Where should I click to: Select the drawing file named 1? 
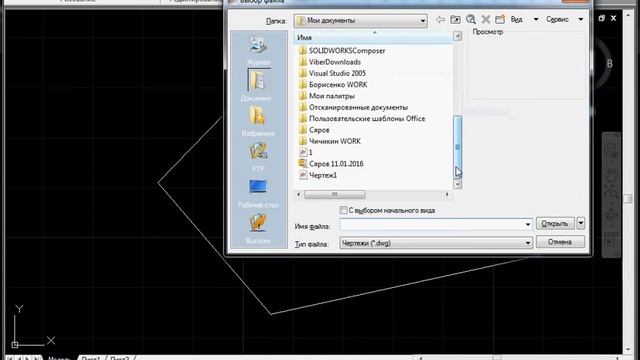pyautogui.click(x=306, y=152)
